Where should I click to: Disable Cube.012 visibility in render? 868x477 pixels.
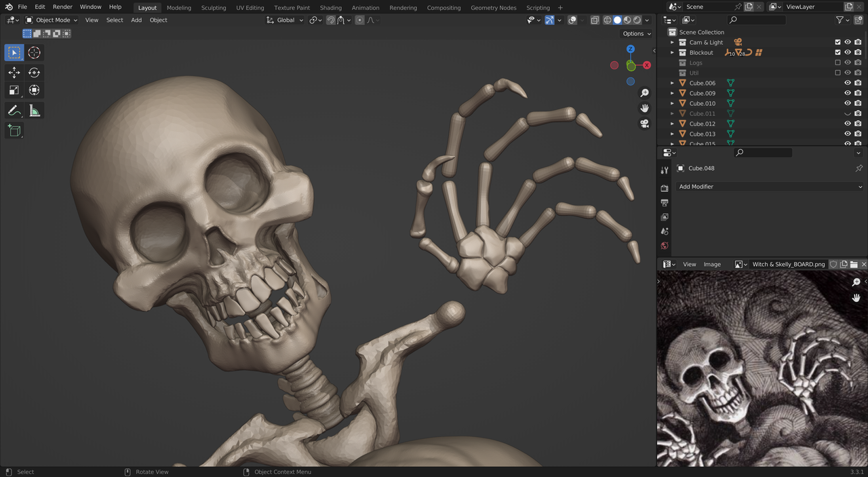coord(857,123)
